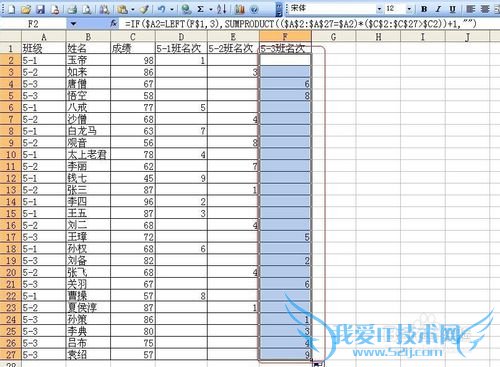Viewport: 500px width, 367px height.
Task: Click score 82 in 刘备 row
Action: tap(133, 261)
